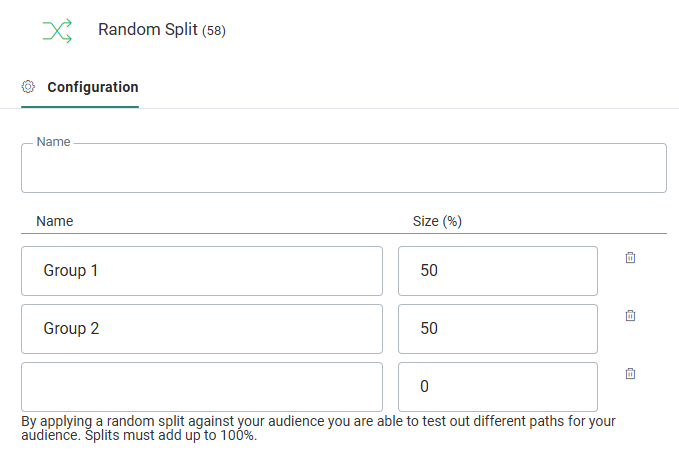This screenshot has height=458, width=679.
Task: Click the blank third group name field
Action: click(x=201, y=387)
